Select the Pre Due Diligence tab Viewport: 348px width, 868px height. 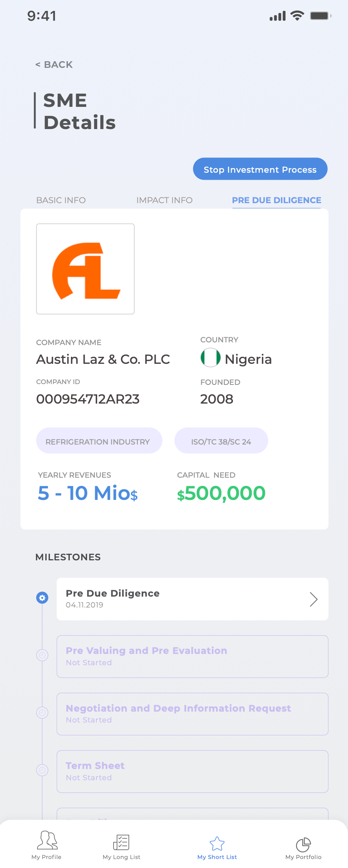[x=276, y=200]
